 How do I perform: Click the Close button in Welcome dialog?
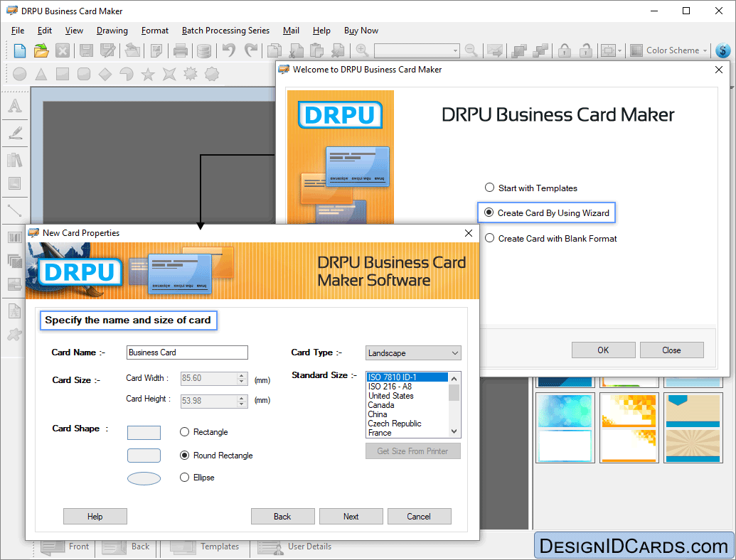672,350
